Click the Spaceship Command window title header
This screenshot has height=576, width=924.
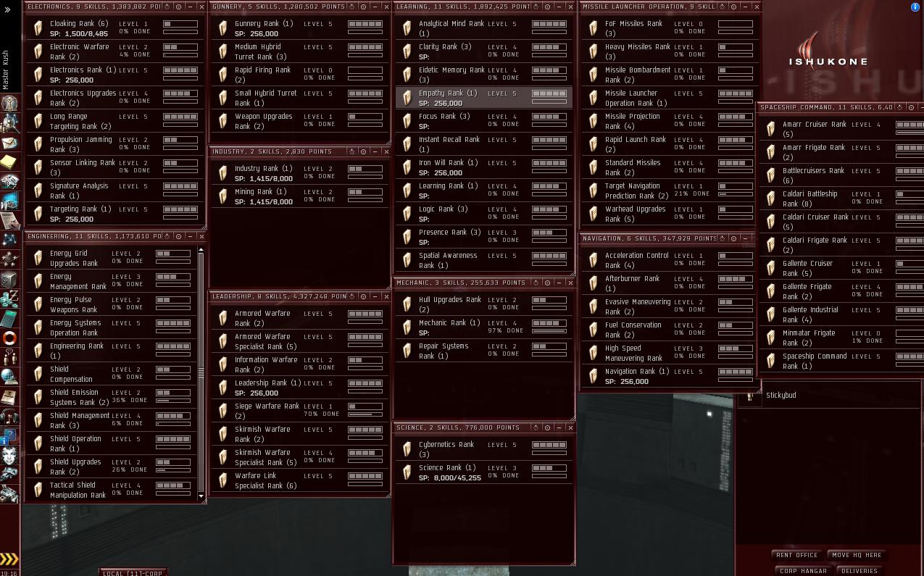[x=841, y=108]
